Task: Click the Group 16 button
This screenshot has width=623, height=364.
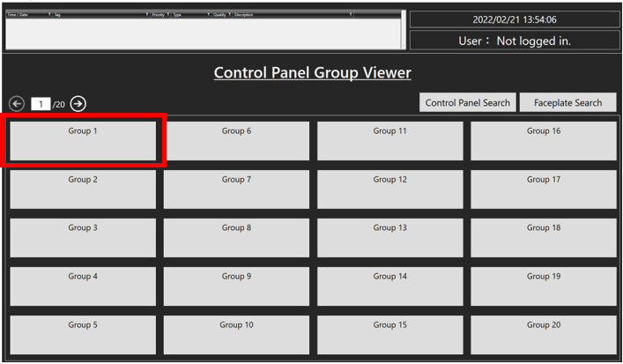Action: click(x=543, y=141)
